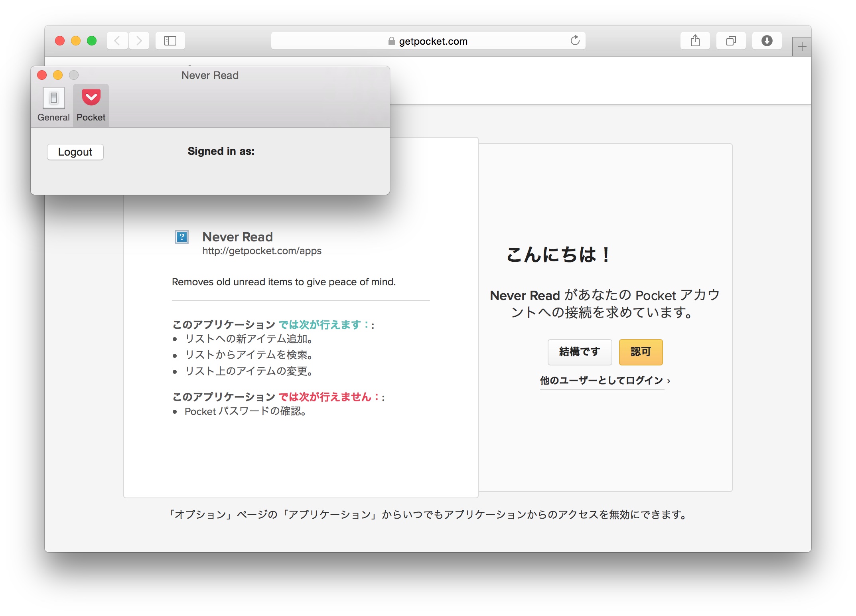Minimize the Never Read preferences window

(58, 75)
